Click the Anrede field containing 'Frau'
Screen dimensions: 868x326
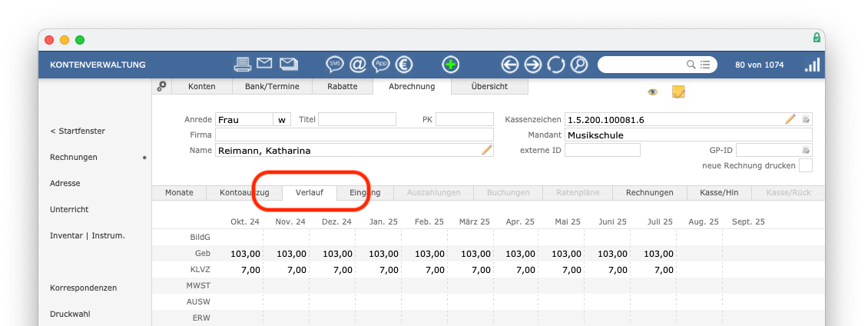[244, 119]
